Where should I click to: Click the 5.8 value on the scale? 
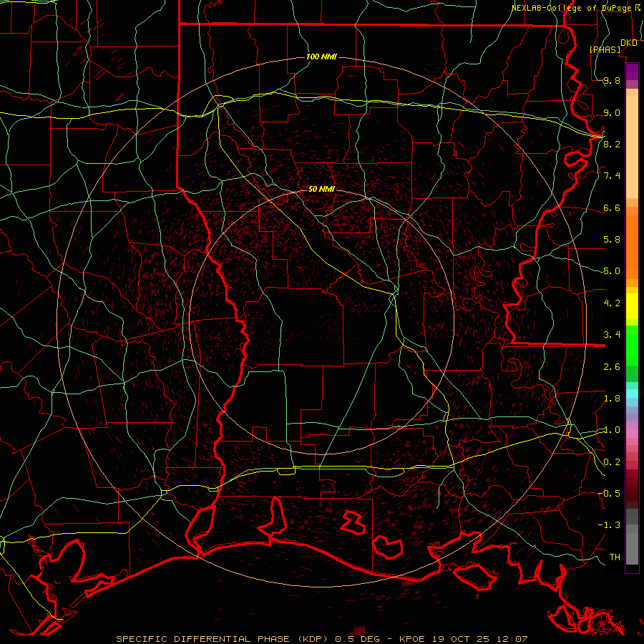click(612, 240)
